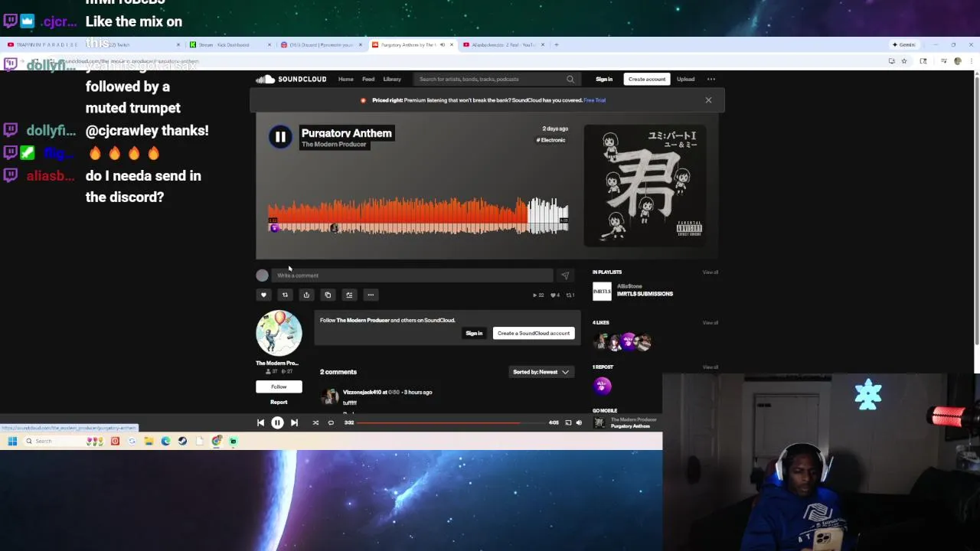Click Create account in the header
Viewport: 980px width, 551px height.
click(x=647, y=79)
